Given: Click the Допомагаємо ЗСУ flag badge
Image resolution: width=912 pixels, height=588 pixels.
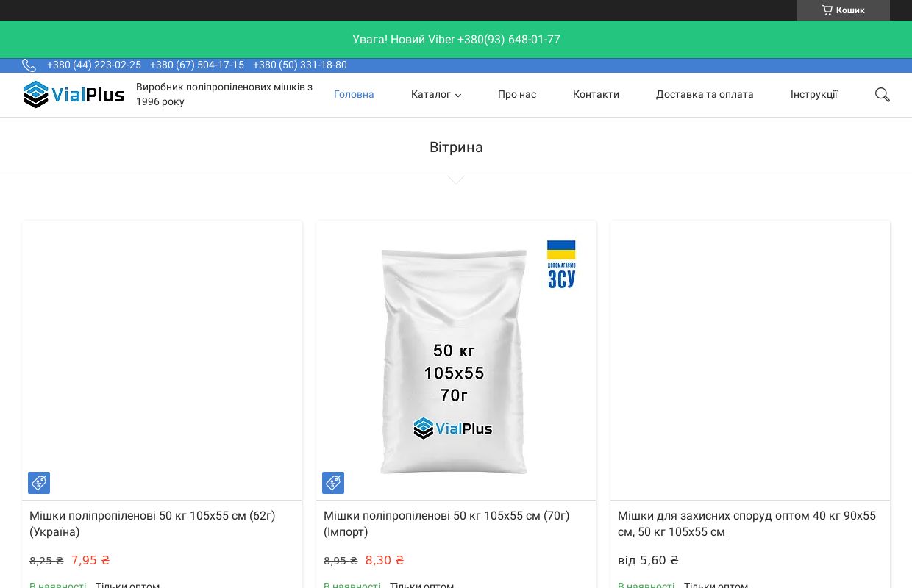Looking at the screenshot, I should pyautogui.click(x=561, y=265).
